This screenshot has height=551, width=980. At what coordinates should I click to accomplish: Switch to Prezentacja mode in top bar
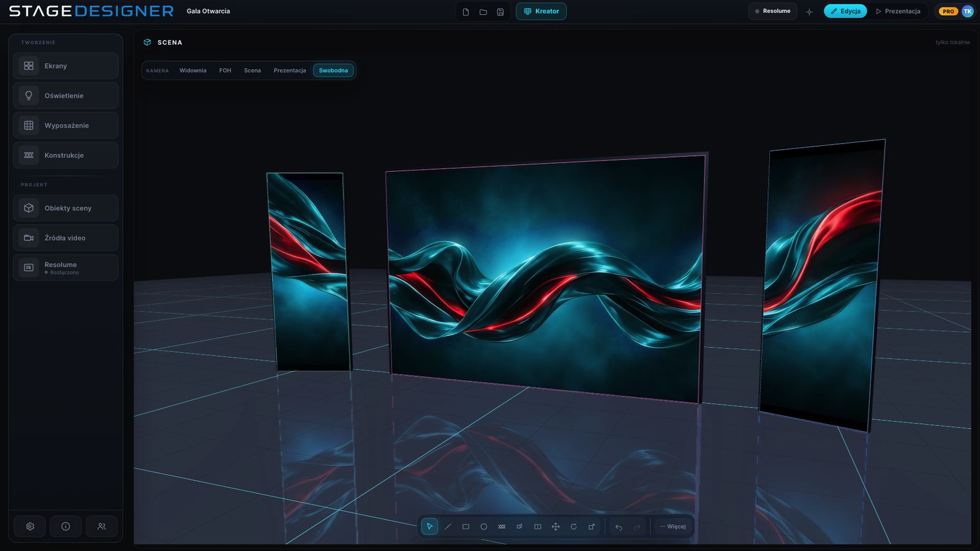(x=898, y=11)
